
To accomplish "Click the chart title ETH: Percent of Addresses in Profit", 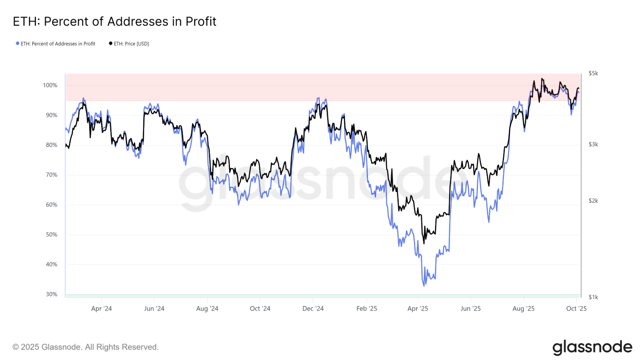I will tap(115, 21).
